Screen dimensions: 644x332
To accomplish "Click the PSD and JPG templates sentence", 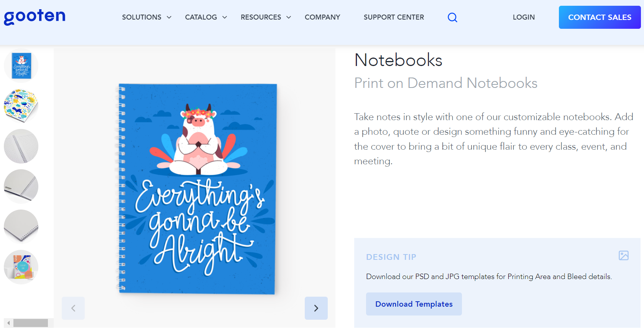I will [489, 276].
